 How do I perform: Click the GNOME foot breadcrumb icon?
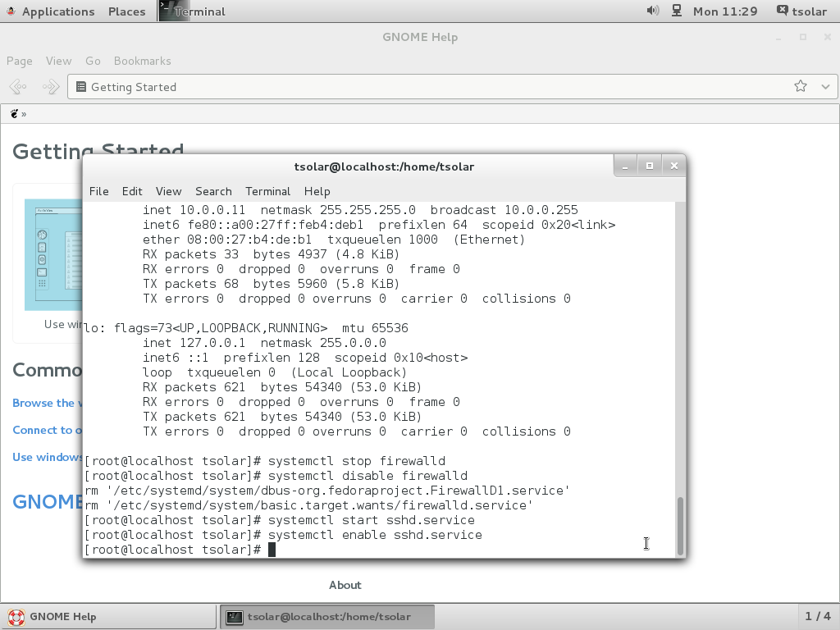coord(15,113)
